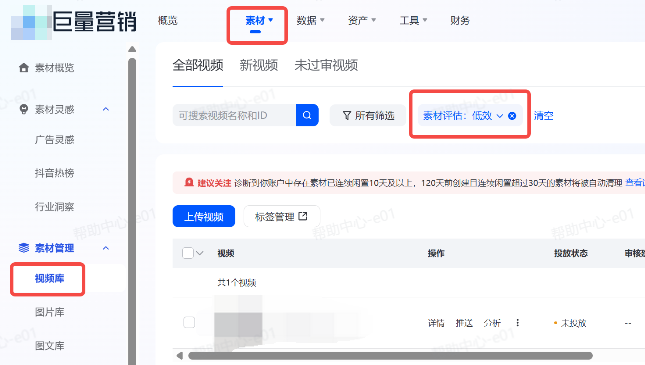Switch to the 新视频 tab

pyautogui.click(x=259, y=65)
